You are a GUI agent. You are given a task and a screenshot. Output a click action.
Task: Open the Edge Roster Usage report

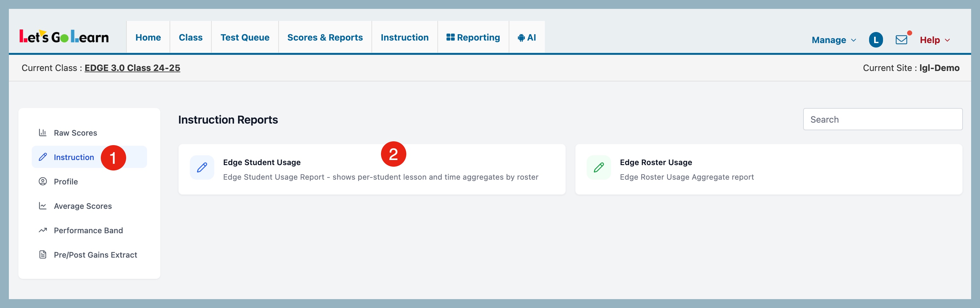[655, 162]
